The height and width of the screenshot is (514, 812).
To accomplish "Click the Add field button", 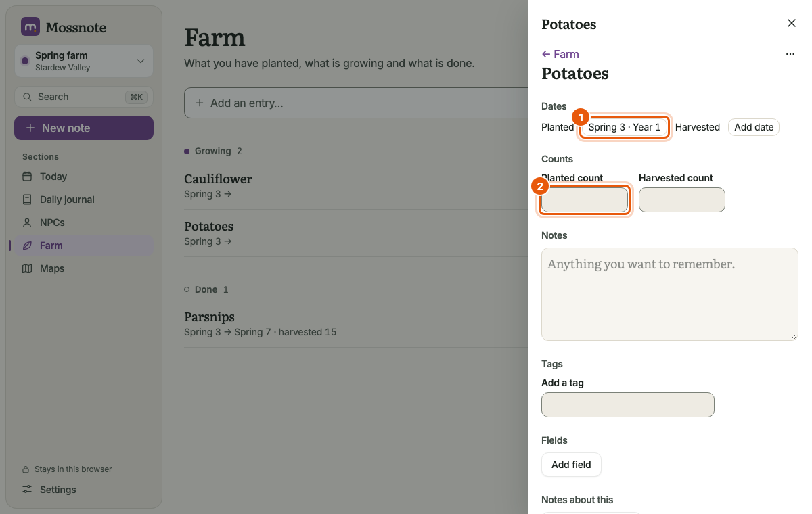I will click(x=571, y=465).
